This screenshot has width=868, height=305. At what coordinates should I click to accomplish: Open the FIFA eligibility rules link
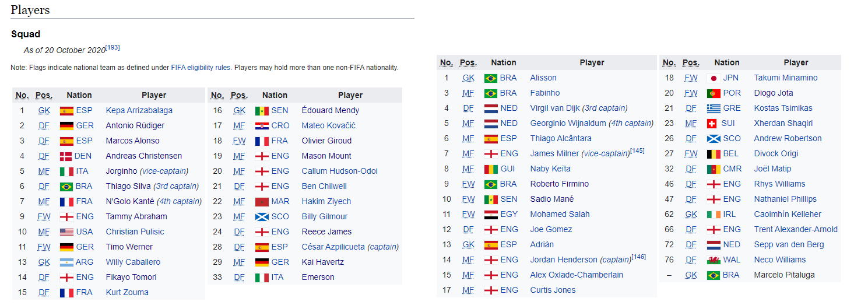click(x=201, y=68)
